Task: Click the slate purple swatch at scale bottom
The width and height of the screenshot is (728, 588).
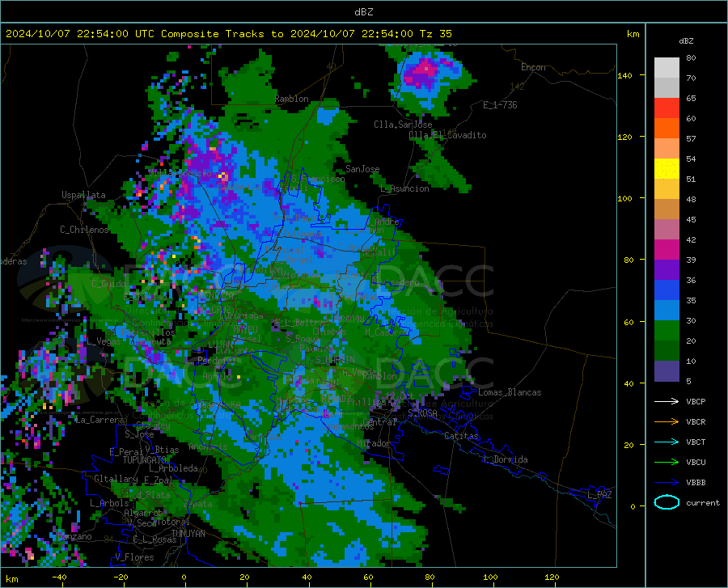Action: tap(667, 370)
